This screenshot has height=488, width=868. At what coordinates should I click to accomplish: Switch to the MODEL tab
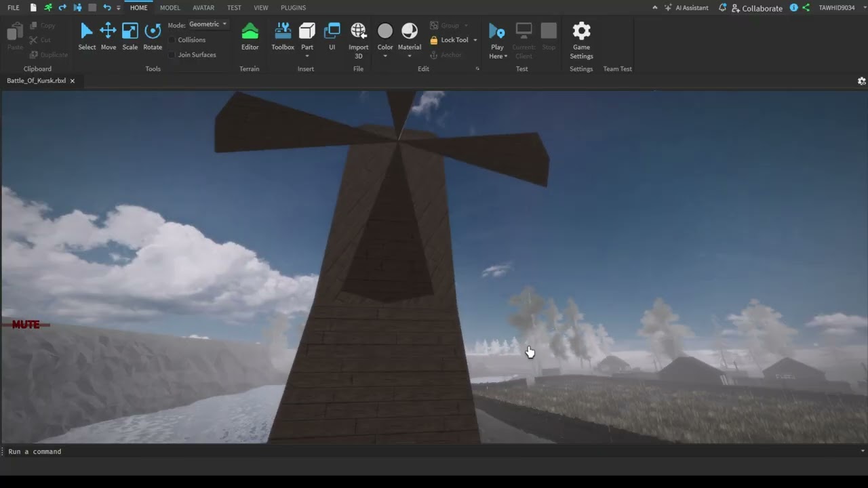point(170,7)
